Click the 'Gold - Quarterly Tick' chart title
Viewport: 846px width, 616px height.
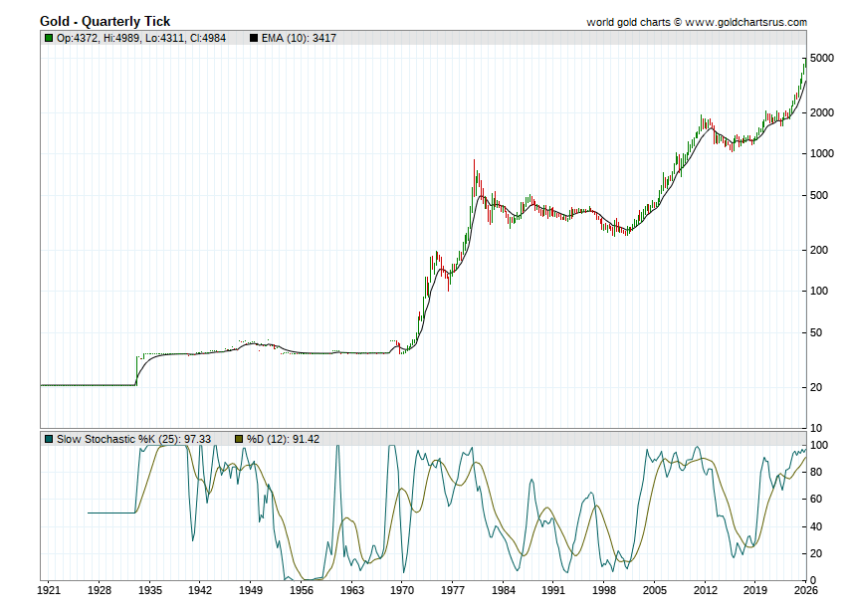click(x=105, y=22)
